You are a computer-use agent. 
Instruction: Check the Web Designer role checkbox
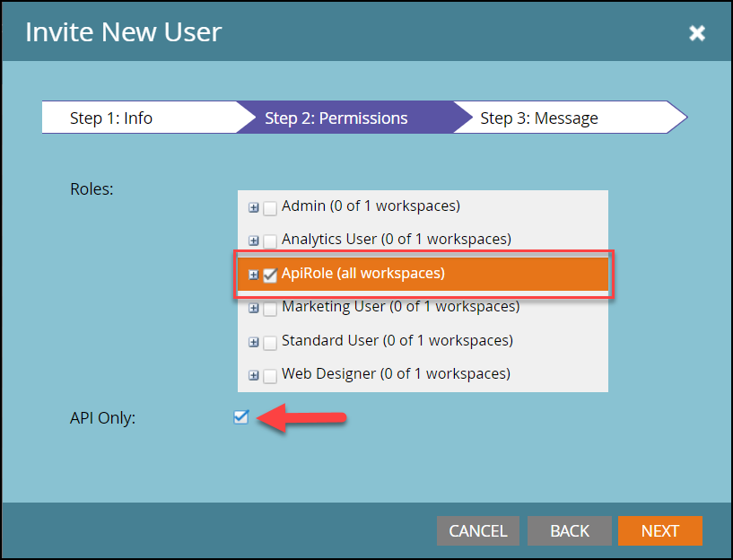pyautogui.click(x=270, y=375)
